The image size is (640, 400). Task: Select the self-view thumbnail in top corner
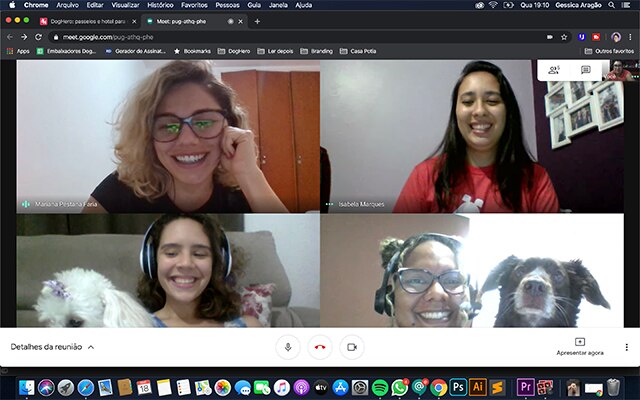tap(620, 71)
